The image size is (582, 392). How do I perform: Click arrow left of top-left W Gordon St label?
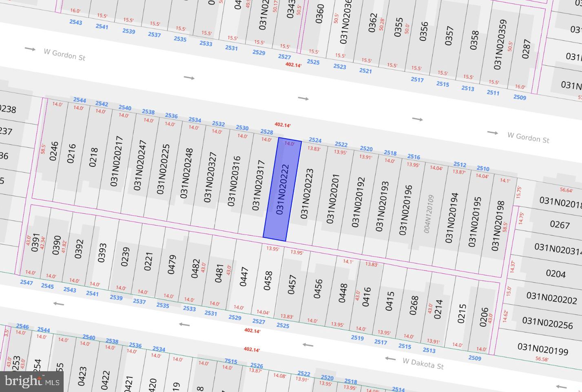30,49
